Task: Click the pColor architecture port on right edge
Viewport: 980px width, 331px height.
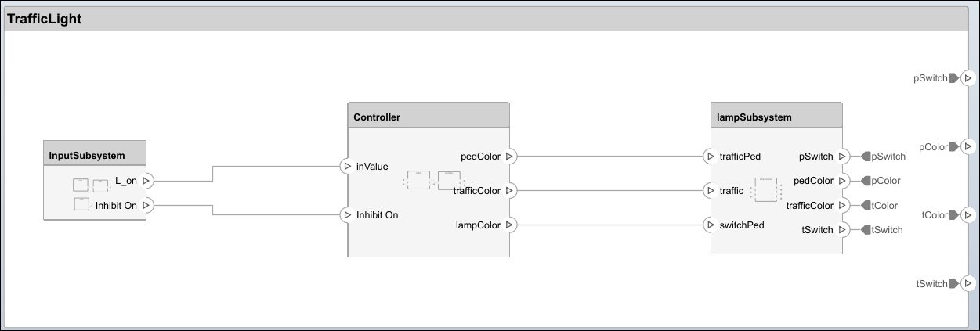Action: tap(967, 146)
